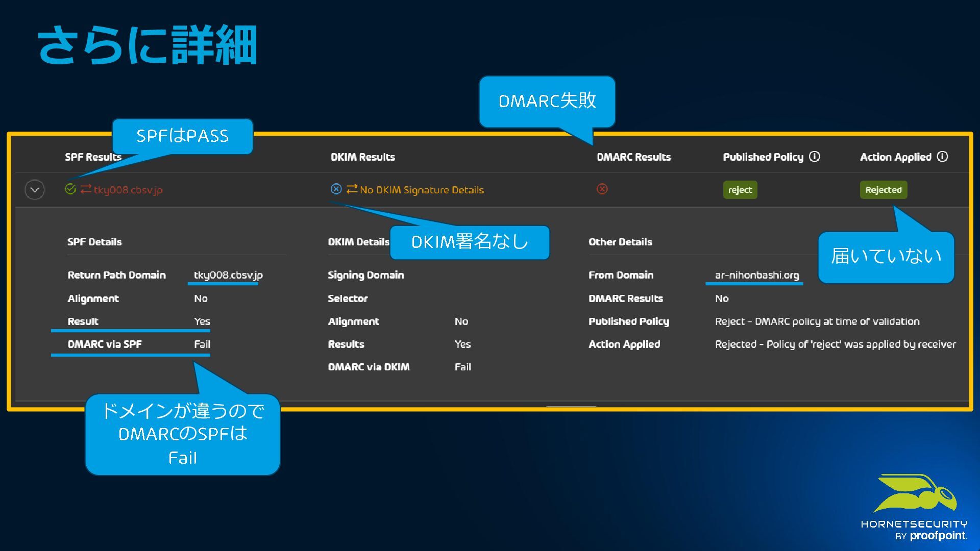Click the green reject policy badge
This screenshot has height=551, width=980.
point(740,190)
